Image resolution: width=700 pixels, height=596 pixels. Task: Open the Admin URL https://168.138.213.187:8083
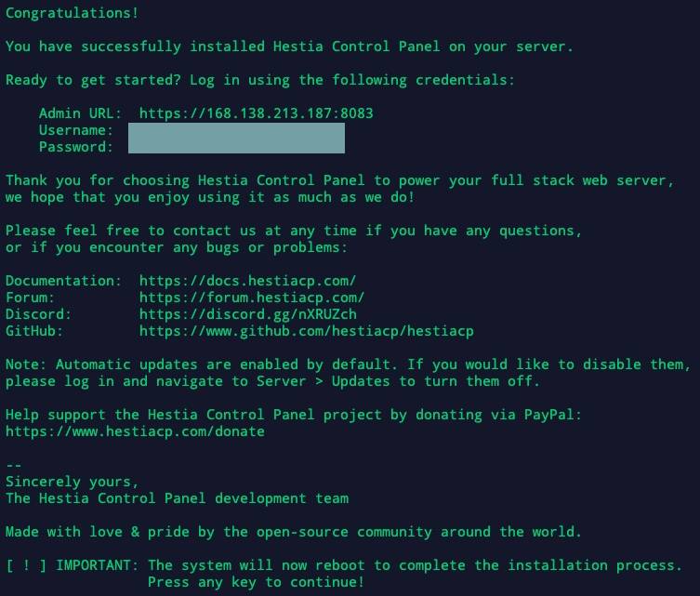coord(256,113)
